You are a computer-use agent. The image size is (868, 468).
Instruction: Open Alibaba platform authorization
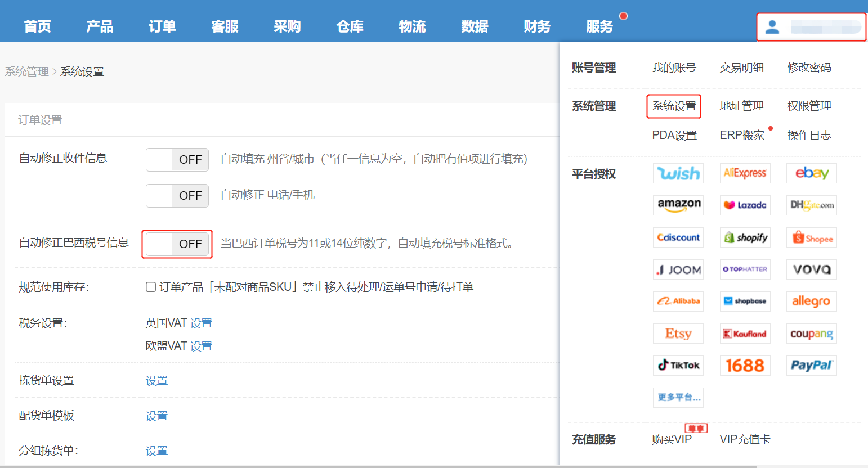point(678,301)
